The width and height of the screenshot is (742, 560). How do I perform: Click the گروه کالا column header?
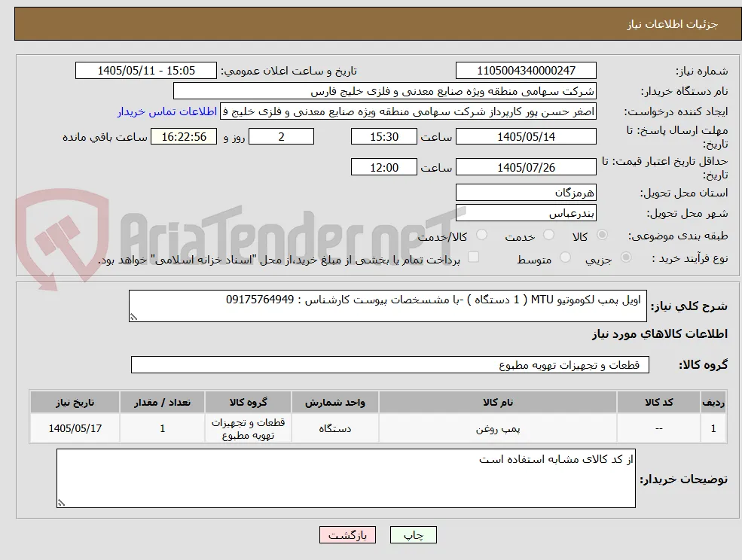pyautogui.click(x=248, y=402)
